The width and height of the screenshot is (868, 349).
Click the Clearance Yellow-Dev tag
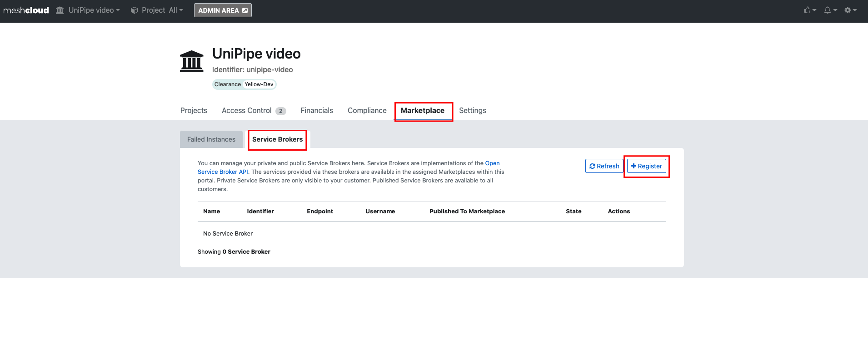tap(244, 84)
